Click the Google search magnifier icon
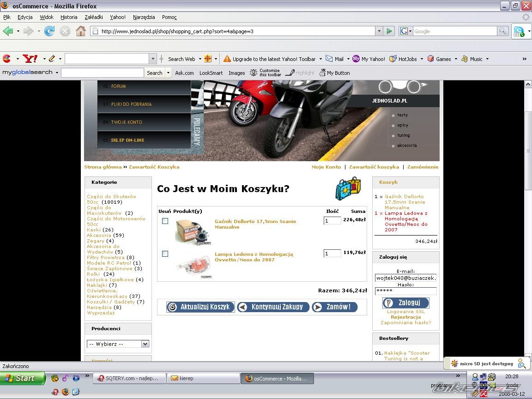The height and width of the screenshot is (399, 532). pyautogui.click(x=502, y=31)
